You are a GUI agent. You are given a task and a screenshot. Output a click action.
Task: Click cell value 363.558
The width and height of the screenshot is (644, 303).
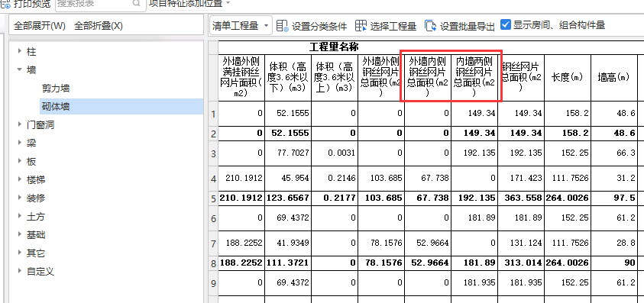coord(523,198)
